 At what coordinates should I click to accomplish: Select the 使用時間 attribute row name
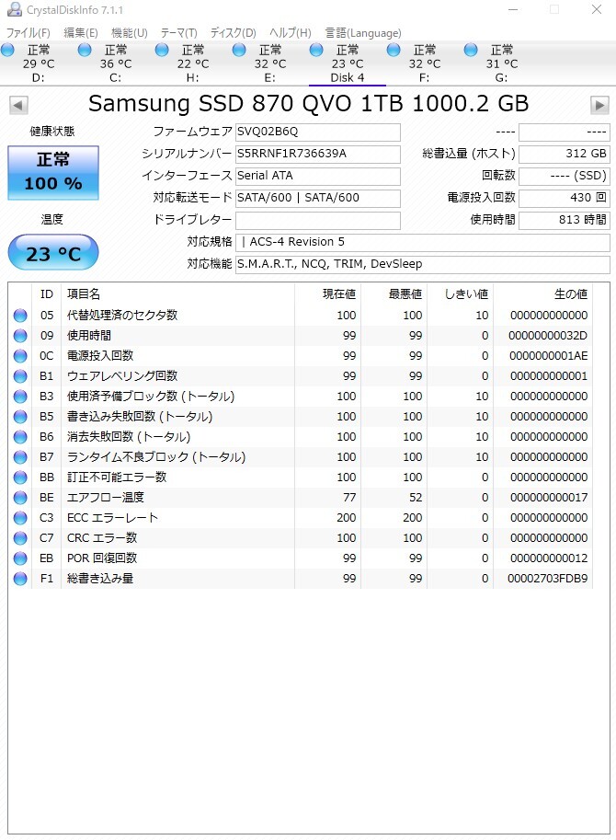tap(89, 336)
